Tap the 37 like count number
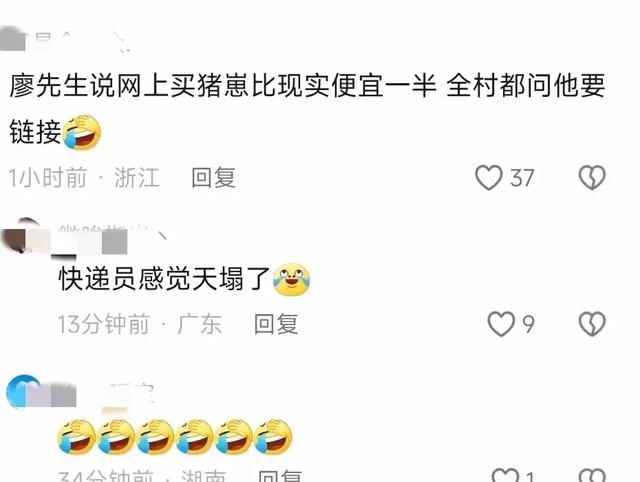The width and height of the screenshot is (640, 482). pos(522,178)
